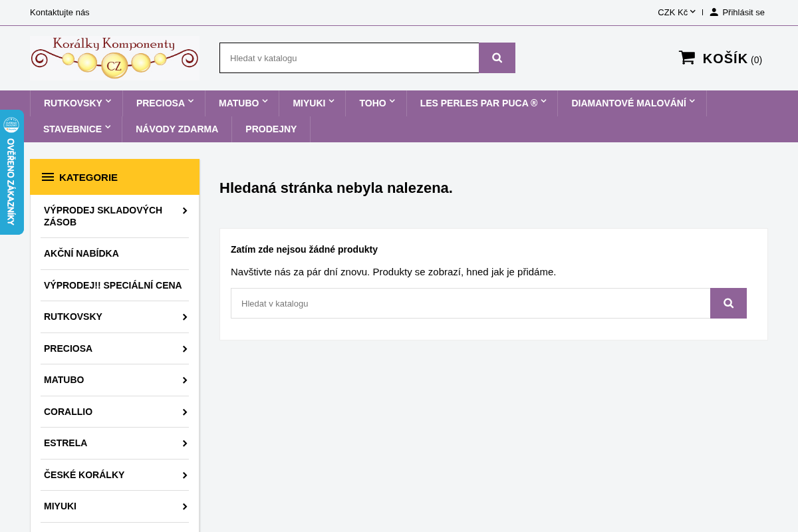This screenshot has height=532, width=798.
Task: Open the Matubo sidebar category link
Action: (64, 380)
